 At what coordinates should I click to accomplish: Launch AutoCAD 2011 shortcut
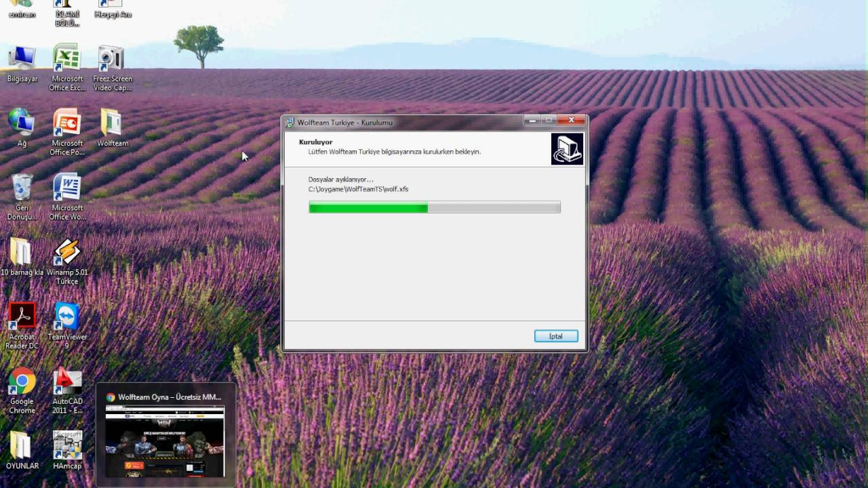point(67,390)
